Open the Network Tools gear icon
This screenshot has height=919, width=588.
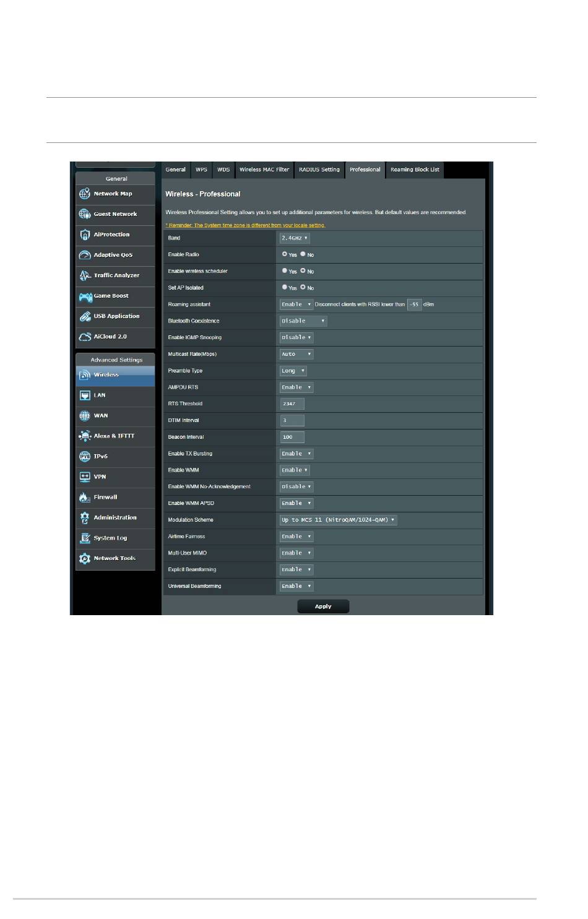pyautogui.click(x=85, y=559)
